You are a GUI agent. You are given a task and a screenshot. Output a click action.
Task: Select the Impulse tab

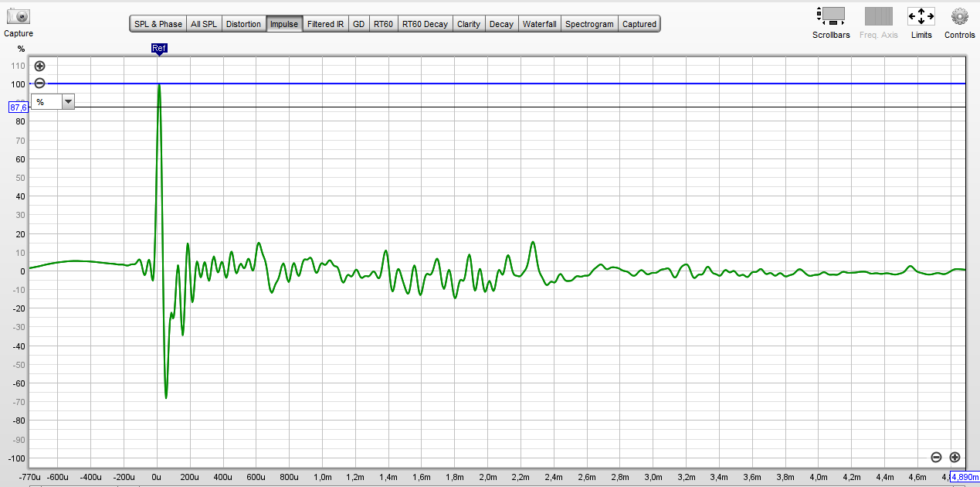click(x=284, y=24)
